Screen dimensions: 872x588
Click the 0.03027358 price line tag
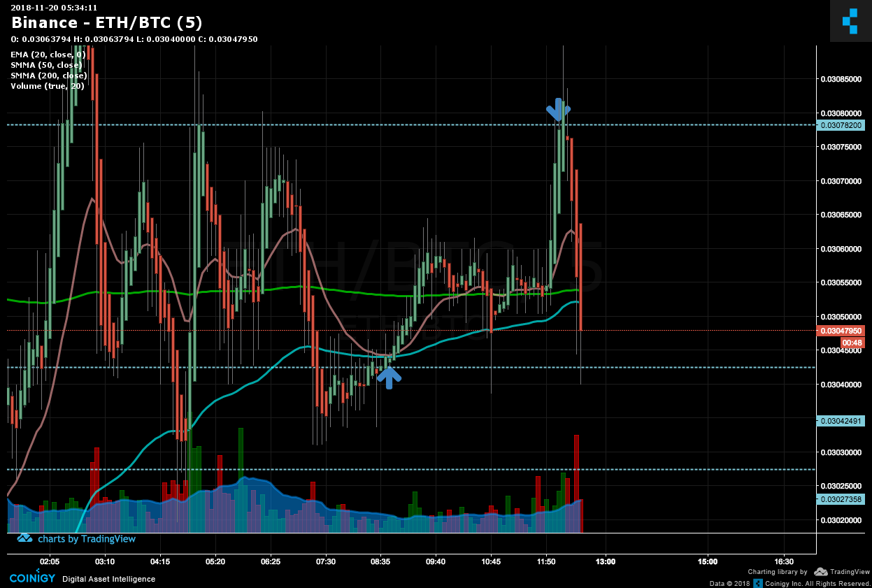(x=841, y=499)
